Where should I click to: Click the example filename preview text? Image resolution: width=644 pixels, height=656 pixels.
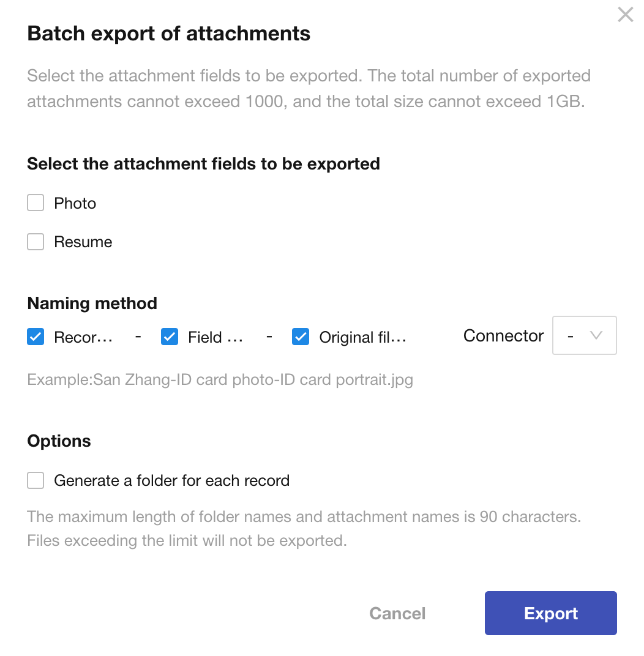[220, 380]
